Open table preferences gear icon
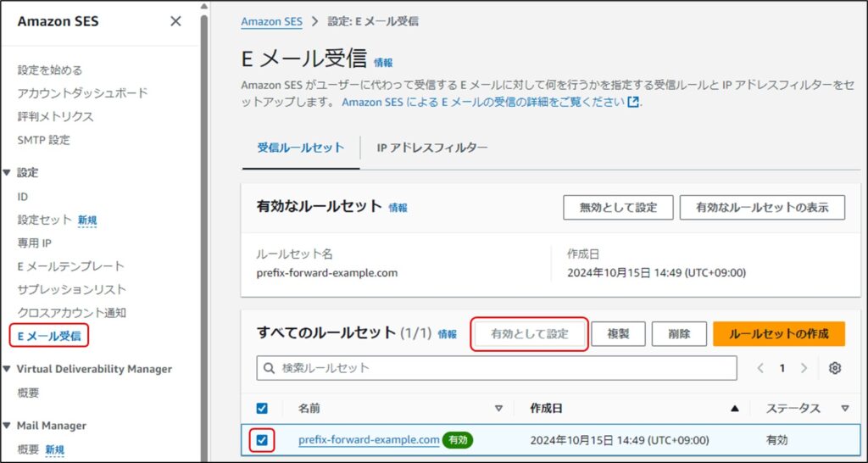Viewport: 868px width, 463px height. pyautogui.click(x=835, y=368)
